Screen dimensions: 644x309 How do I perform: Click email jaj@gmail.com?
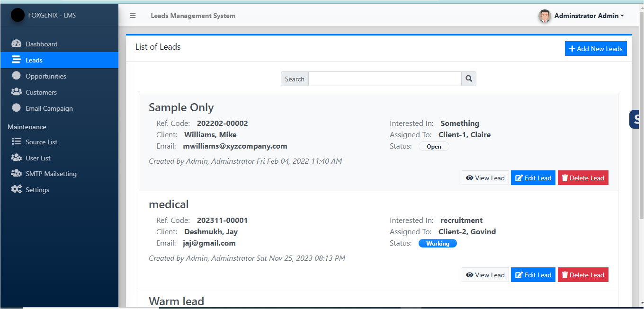209,243
